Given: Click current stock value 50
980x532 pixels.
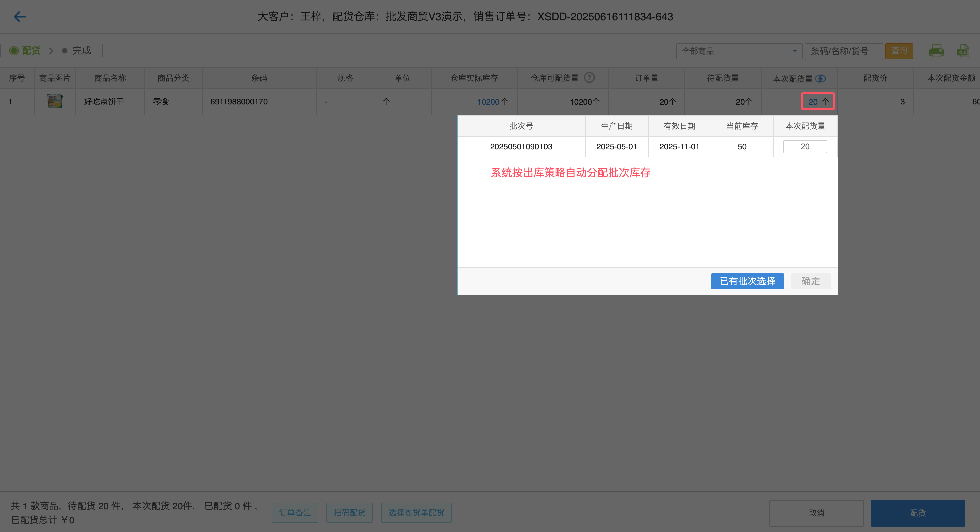Looking at the screenshot, I should (742, 147).
